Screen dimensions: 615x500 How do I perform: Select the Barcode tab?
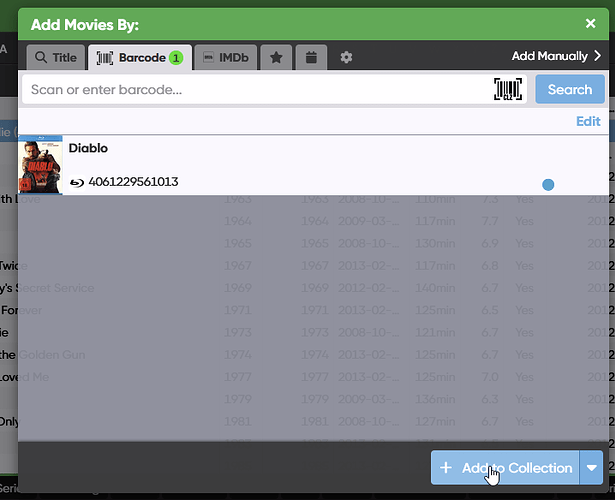point(140,58)
